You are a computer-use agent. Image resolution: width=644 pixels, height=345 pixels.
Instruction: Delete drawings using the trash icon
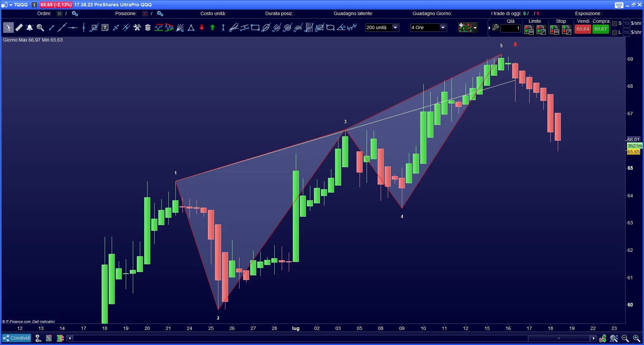tap(148, 27)
